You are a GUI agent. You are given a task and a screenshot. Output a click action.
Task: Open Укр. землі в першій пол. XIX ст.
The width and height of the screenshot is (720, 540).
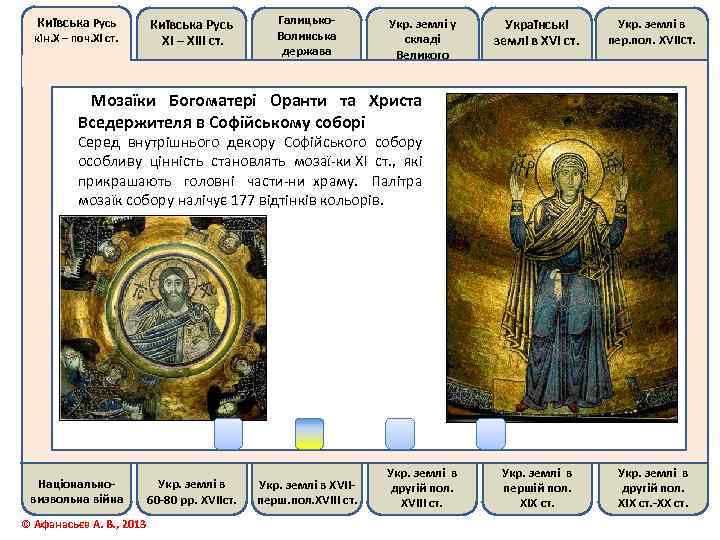(x=537, y=489)
